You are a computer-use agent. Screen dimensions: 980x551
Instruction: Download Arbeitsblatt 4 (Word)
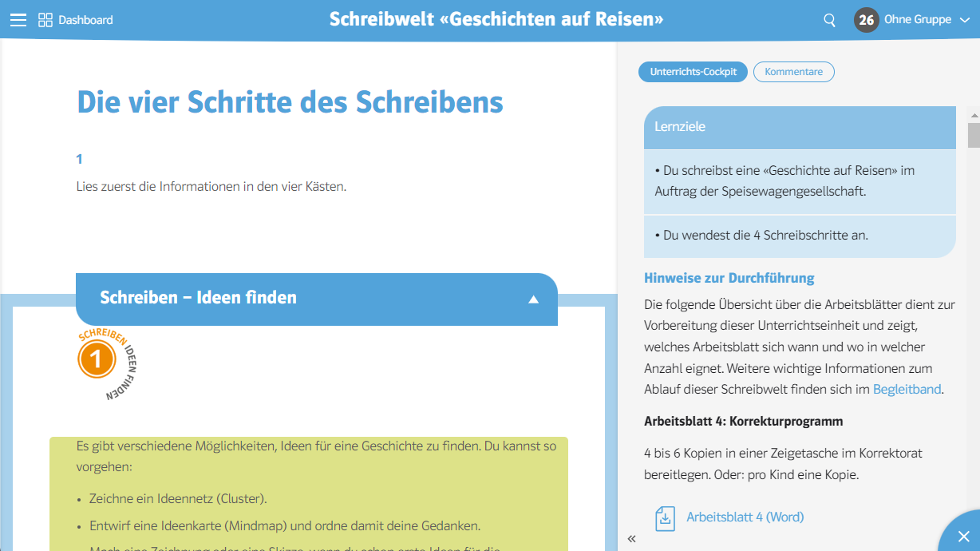coord(745,517)
